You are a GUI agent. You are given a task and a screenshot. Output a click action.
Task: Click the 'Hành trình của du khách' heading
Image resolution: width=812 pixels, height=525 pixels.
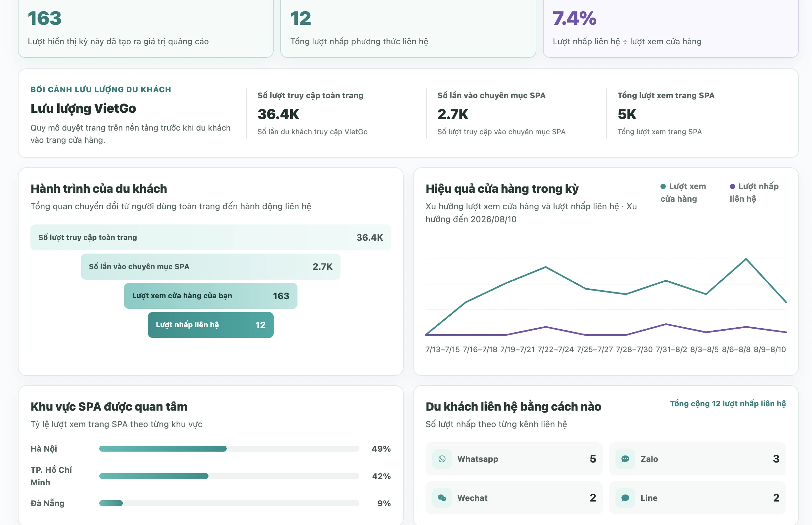coord(99,189)
